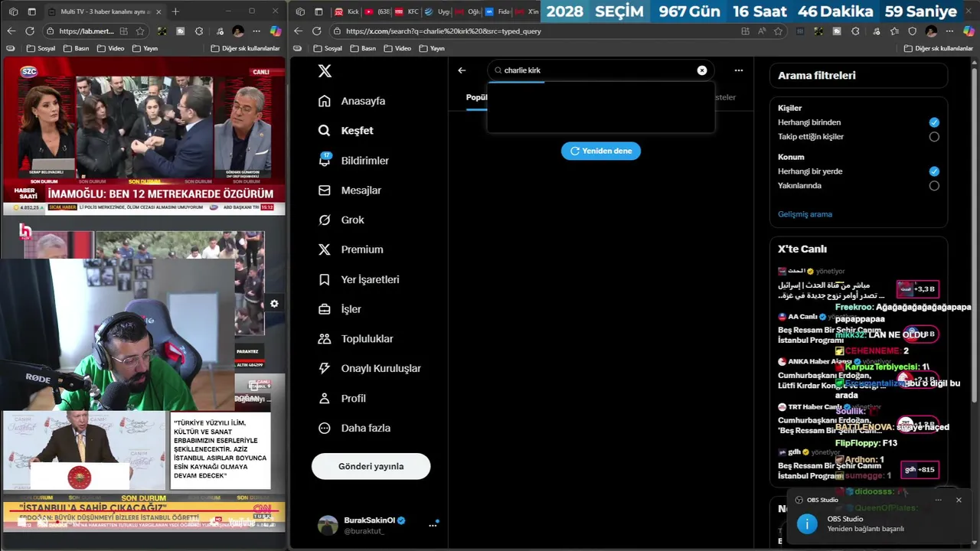Go back with arrow beside X search box
The width and height of the screenshot is (980, 551).
pos(462,70)
